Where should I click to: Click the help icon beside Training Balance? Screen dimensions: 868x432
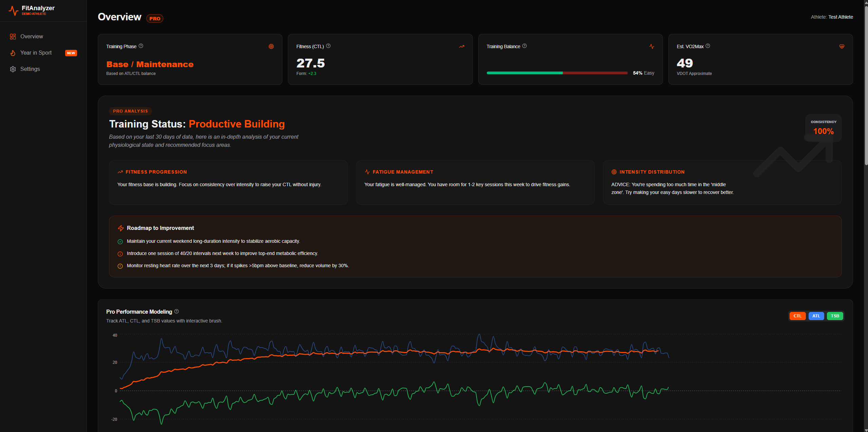pos(524,46)
